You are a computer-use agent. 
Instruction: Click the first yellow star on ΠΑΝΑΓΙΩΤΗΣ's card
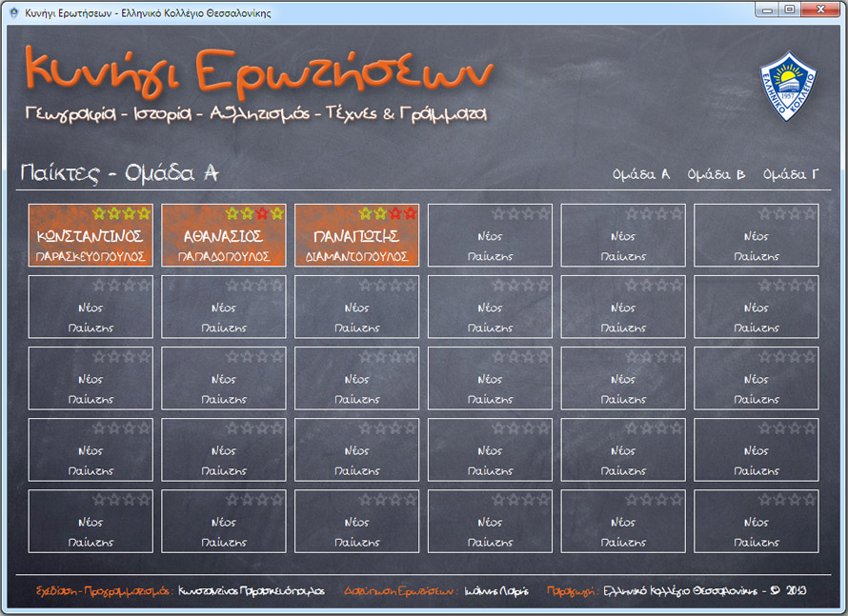point(366,213)
